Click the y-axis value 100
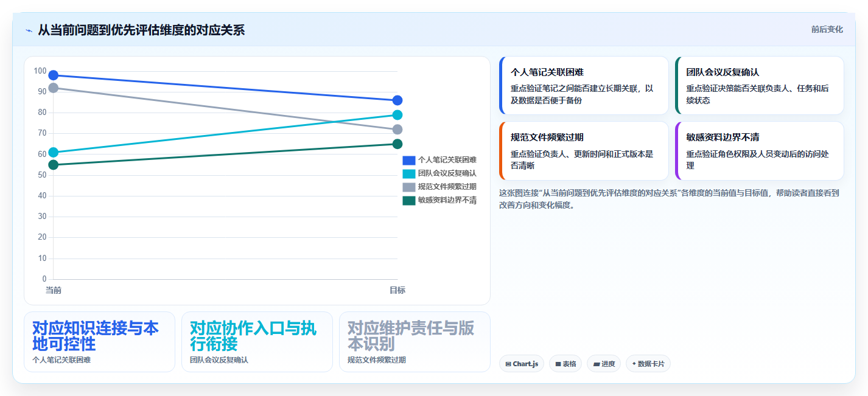 tap(40, 71)
